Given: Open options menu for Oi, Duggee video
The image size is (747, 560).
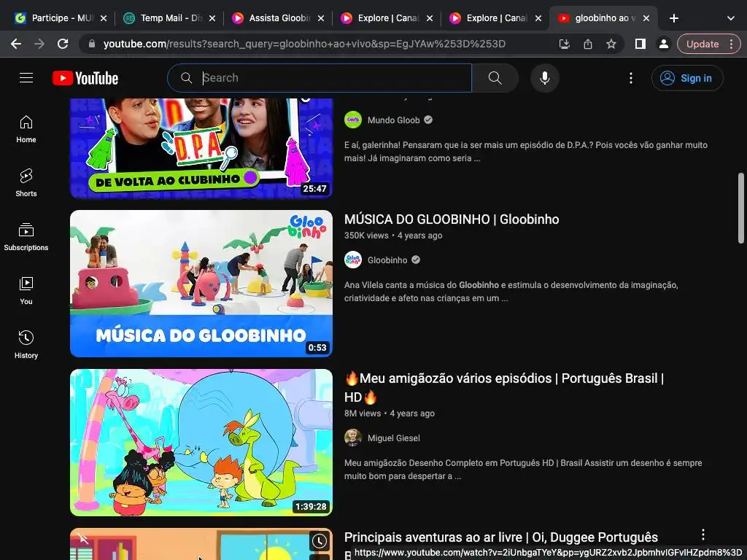Looking at the screenshot, I should [x=703, y=534].
